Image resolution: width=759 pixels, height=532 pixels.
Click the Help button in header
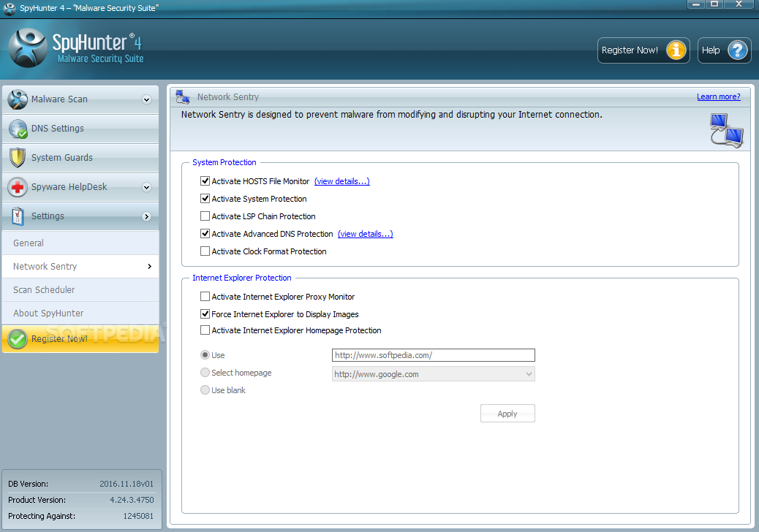pyautogui.click(x=724, y=50)
